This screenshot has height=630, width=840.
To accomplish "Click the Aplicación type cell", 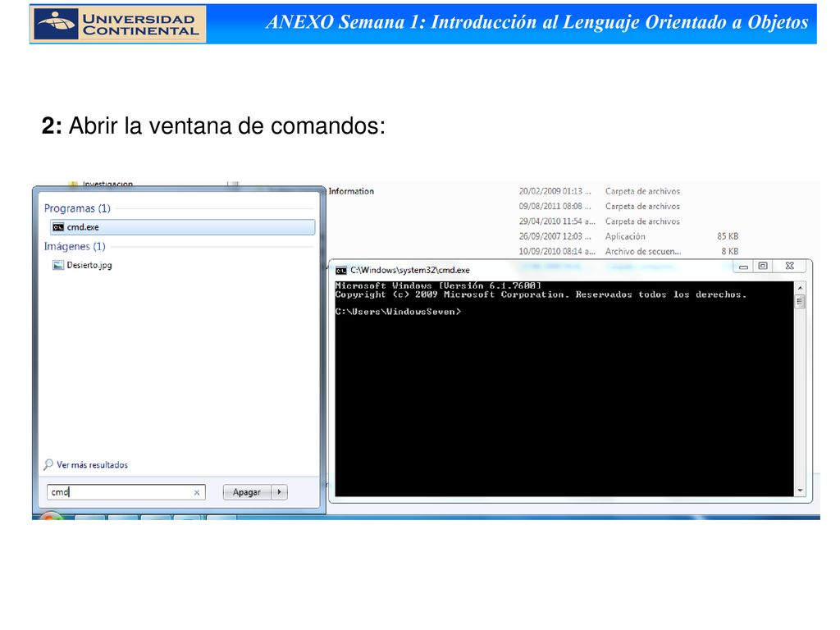I will coord(625,236).
